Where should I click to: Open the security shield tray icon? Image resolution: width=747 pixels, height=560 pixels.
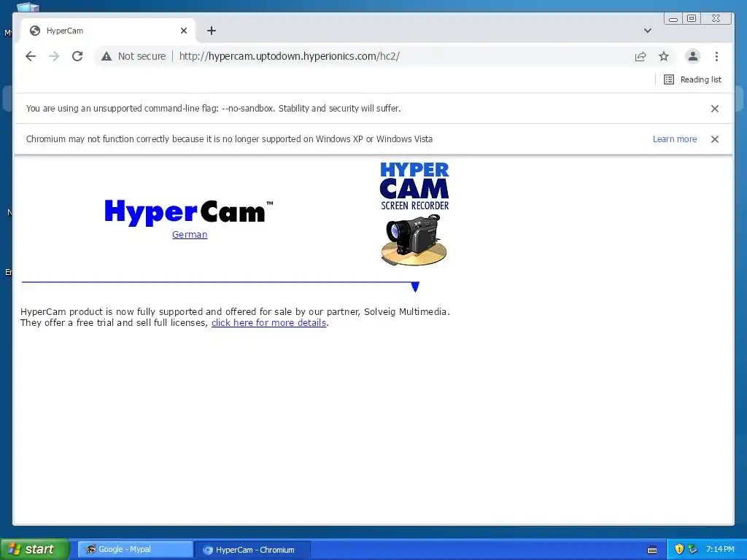(x=679, y=549)
